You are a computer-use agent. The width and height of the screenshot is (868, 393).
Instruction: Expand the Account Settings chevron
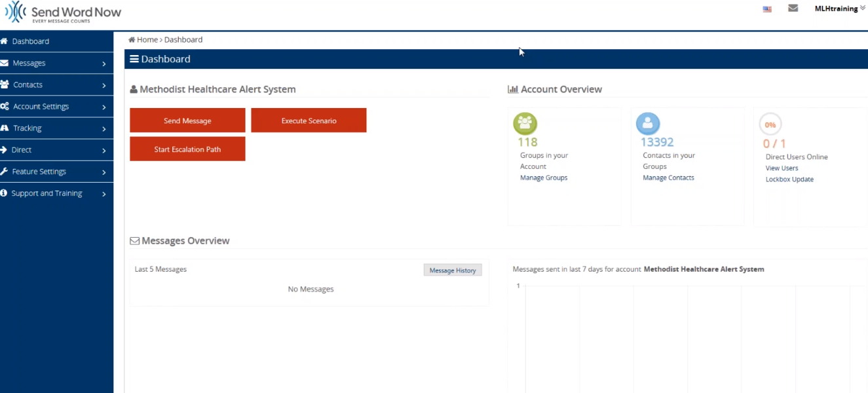104,107
